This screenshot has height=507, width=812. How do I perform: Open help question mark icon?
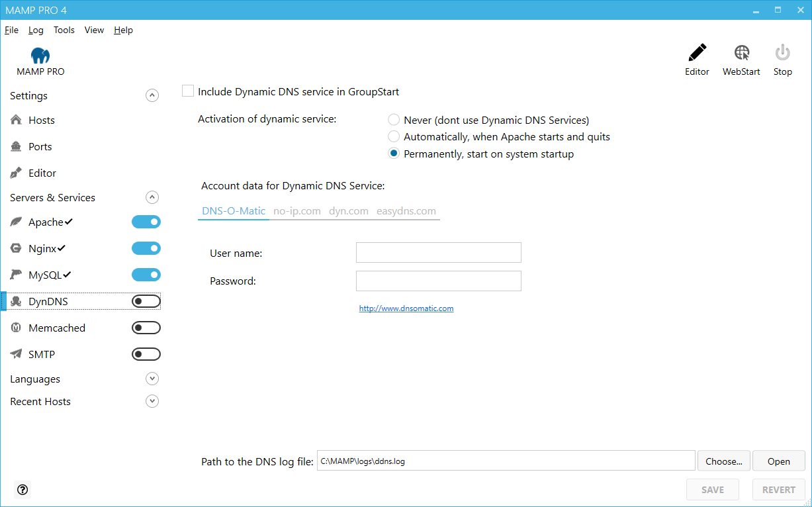tap(23, 490)
